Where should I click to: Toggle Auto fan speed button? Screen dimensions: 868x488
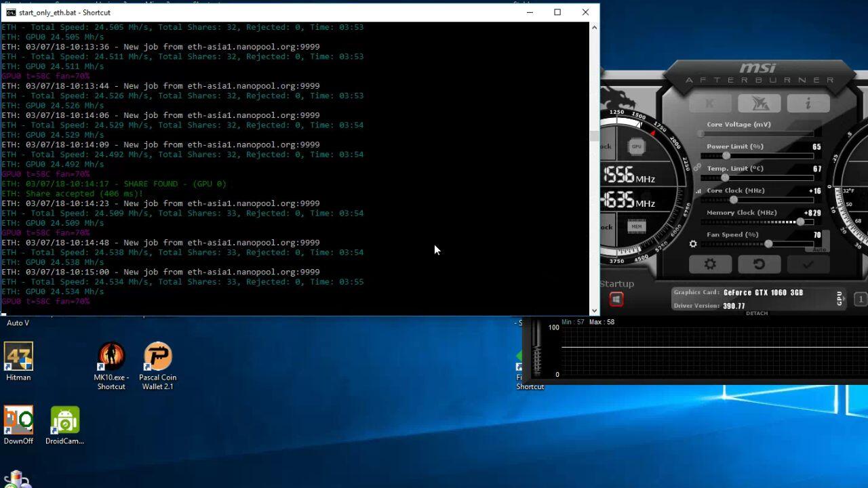(x=819, y=249)
